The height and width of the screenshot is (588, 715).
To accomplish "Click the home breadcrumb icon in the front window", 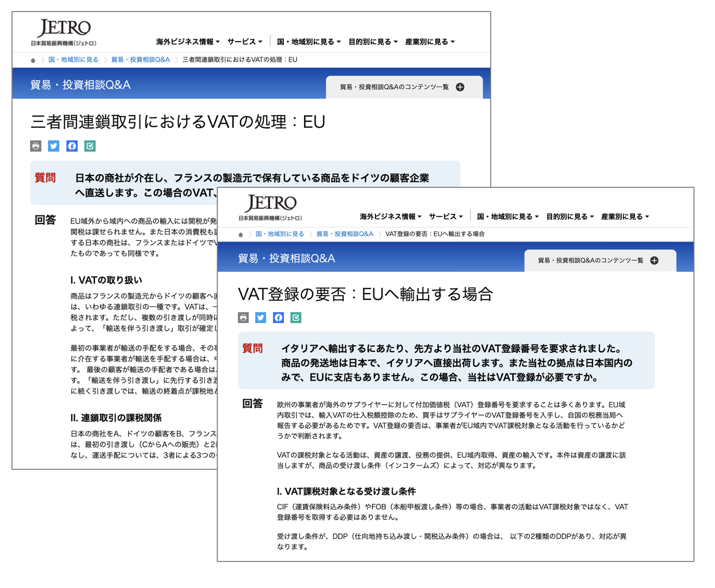I will coord(241,234).
